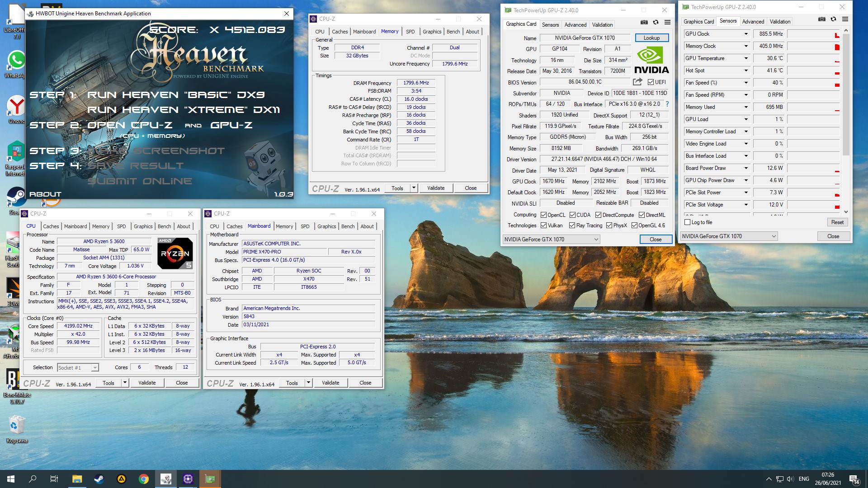Click scroll down arrow in GPU-Z Sensors list
The height and width of the screenshot is (488, 868).
click(846, 211)
